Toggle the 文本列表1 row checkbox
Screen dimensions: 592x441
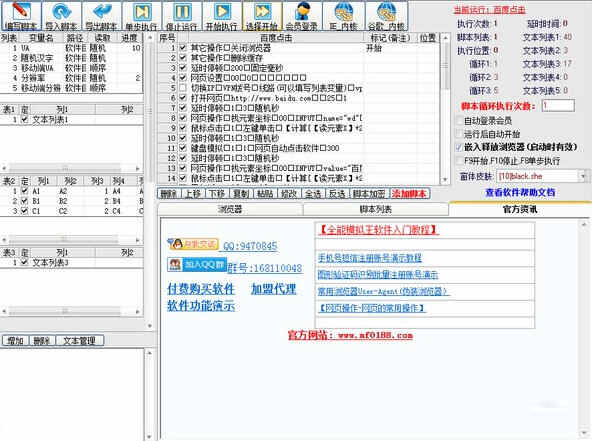point(25,120)
